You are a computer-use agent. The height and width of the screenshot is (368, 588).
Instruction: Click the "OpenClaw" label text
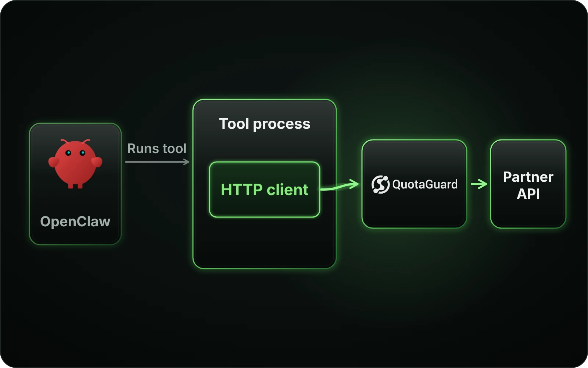tap(75, 222)
